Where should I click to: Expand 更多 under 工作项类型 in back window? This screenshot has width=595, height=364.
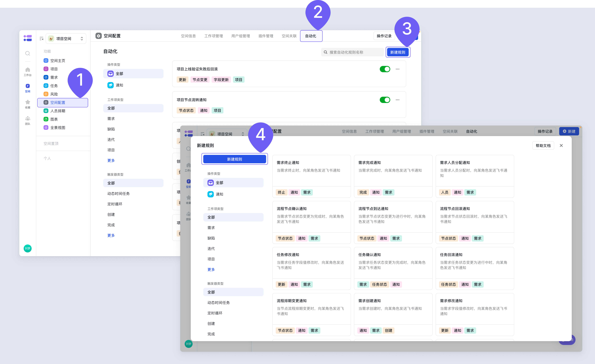(111, 161)
